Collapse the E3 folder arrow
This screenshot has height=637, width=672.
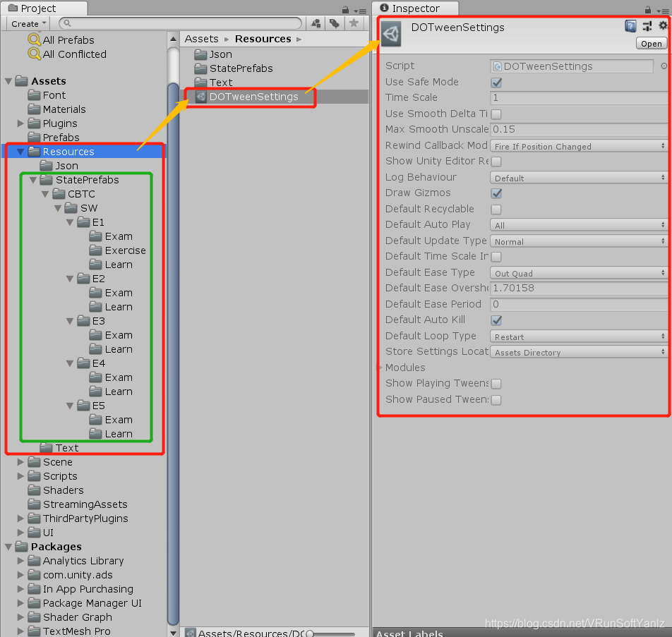(70, 321)
